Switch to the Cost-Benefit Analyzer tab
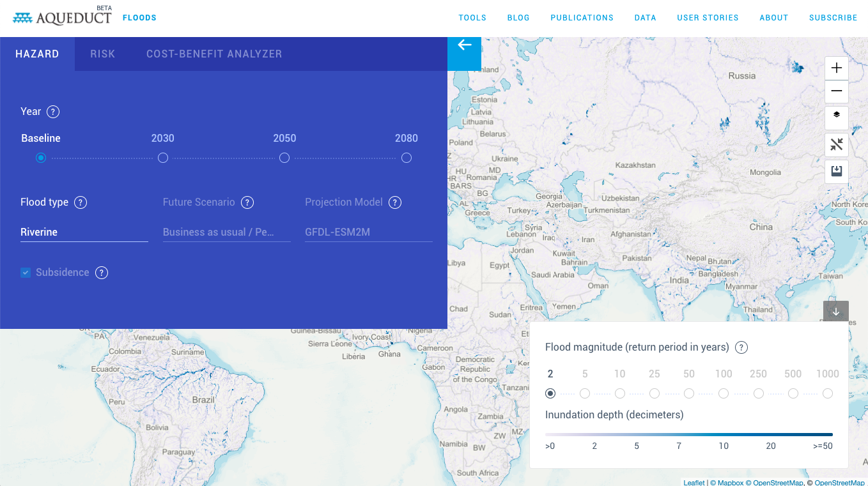Screen dimensions: 868x486 point(214,54)
